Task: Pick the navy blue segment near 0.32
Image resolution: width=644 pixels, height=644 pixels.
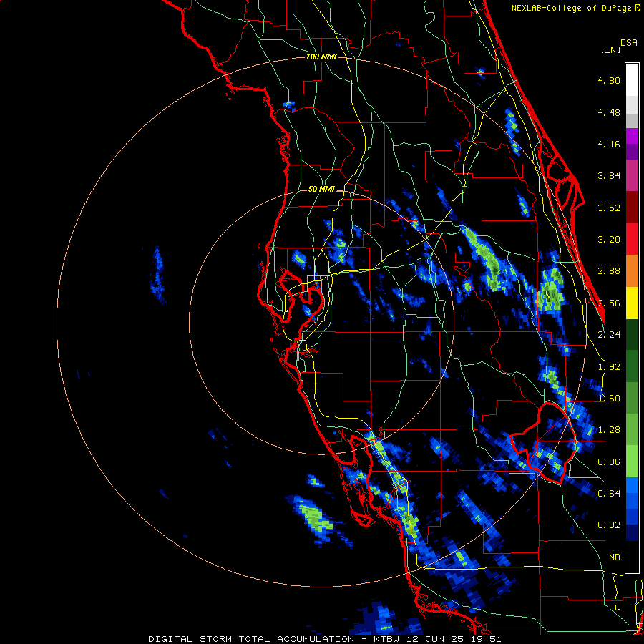Action: [x=632, y=533]
